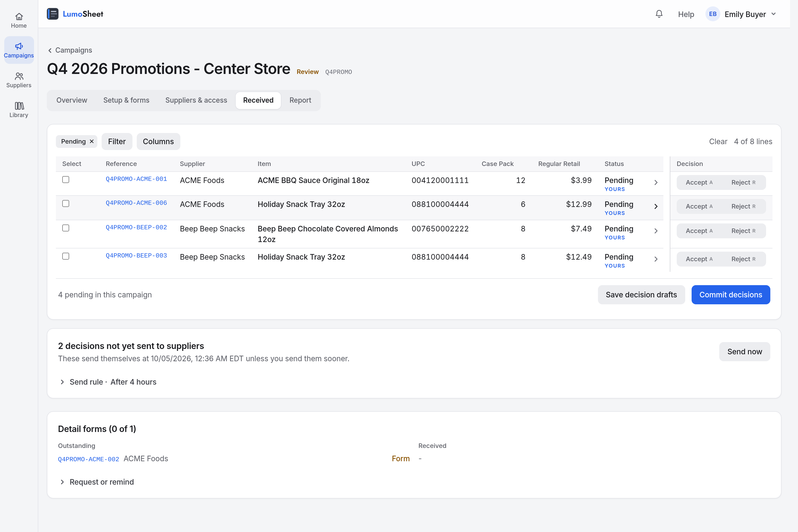Click Send now button

pos(744,351)
